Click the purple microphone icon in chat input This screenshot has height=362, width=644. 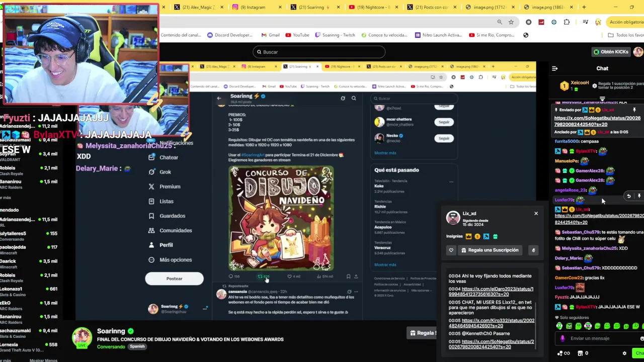click(562, 338)
